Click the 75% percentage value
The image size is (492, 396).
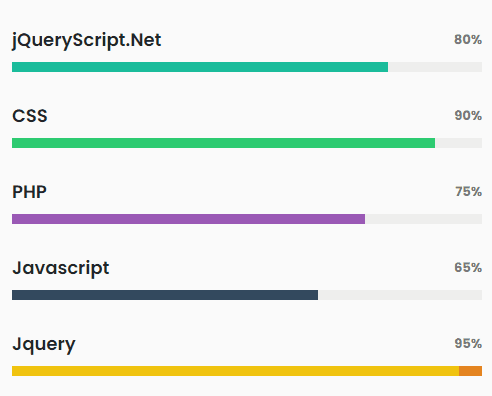coord(468,191)
